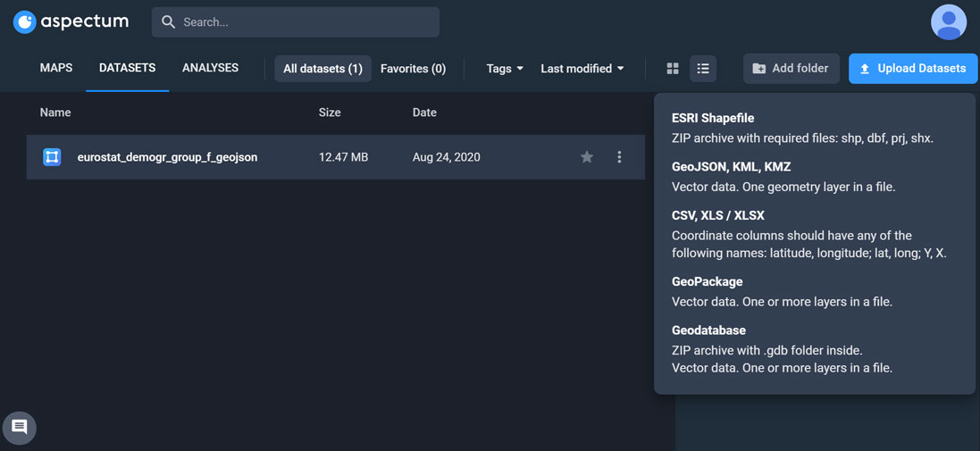
Task: Switch to list view layout
Action: [703, 69]
